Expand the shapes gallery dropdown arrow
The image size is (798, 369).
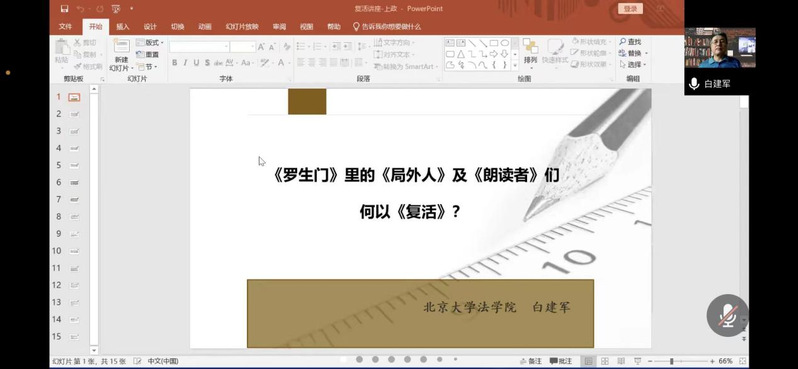click(x=515, y=65)
